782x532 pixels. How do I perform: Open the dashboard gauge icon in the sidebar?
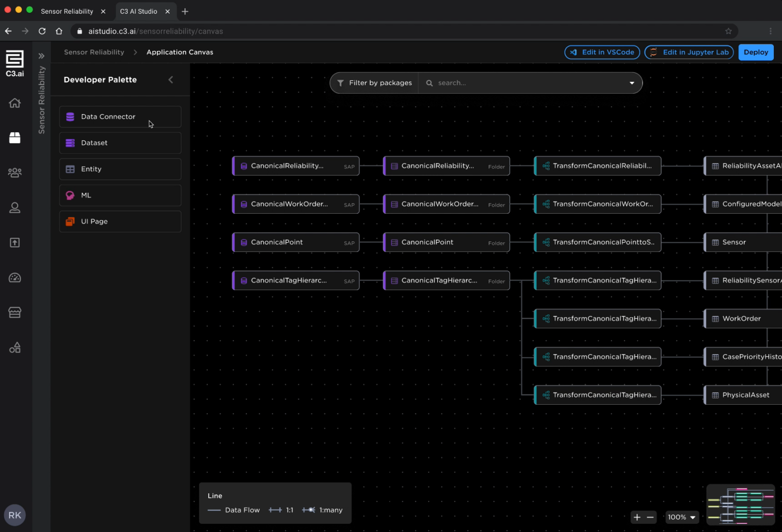(x=15, y=278)
